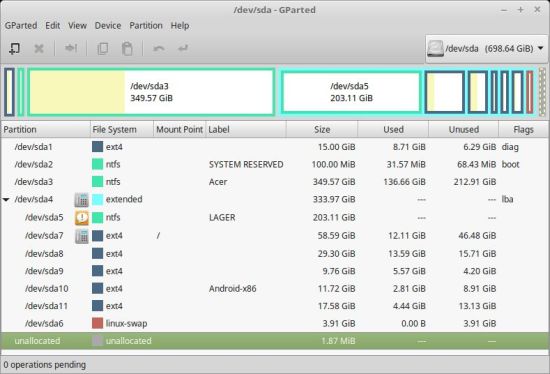Click the Delete partition X icon

click(39, 48)
